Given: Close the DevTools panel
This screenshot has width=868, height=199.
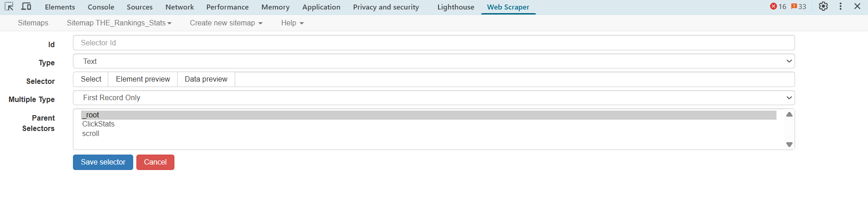Looking at the screenshot, I should click(x=857, y=6).
